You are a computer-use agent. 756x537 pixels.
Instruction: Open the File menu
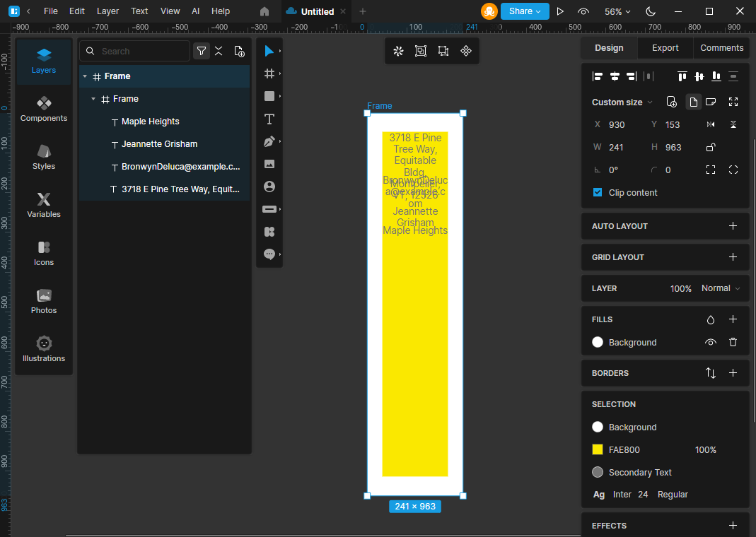pos(51,11)
